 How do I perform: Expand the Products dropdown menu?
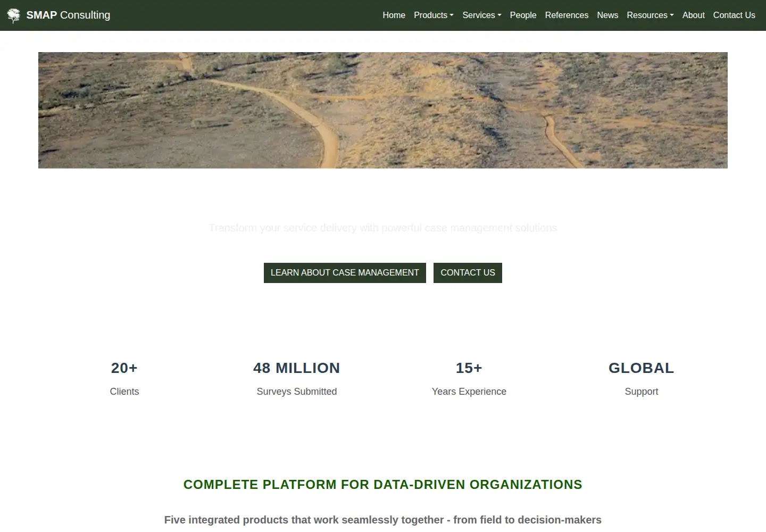(x=434, y=15)
